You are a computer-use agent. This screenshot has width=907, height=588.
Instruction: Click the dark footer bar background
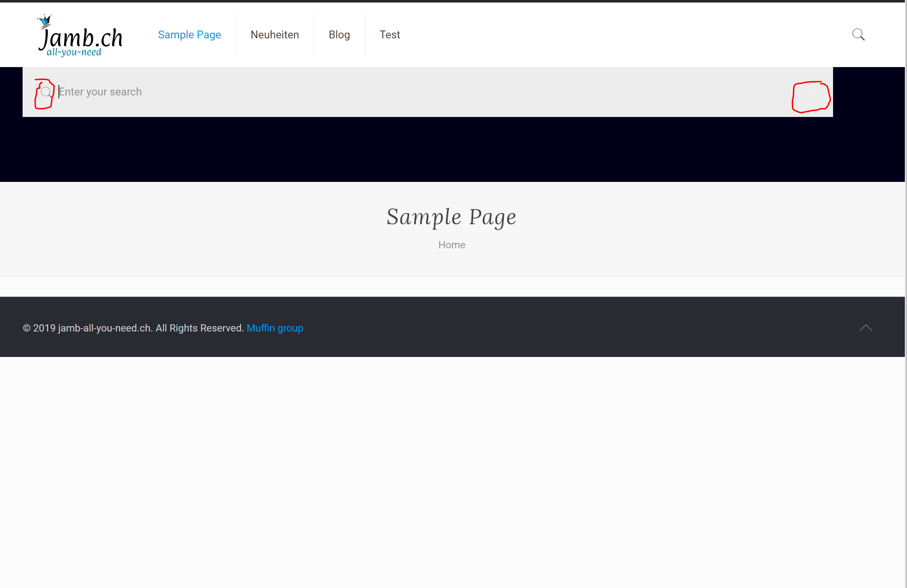pos(572,328)
